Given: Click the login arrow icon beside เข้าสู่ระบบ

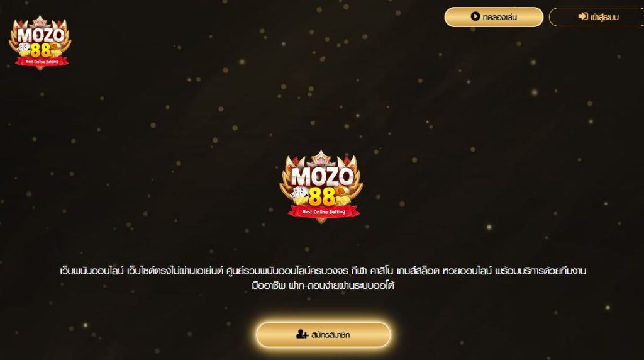Looking at the screenshot, I should (x=583, y=16).
